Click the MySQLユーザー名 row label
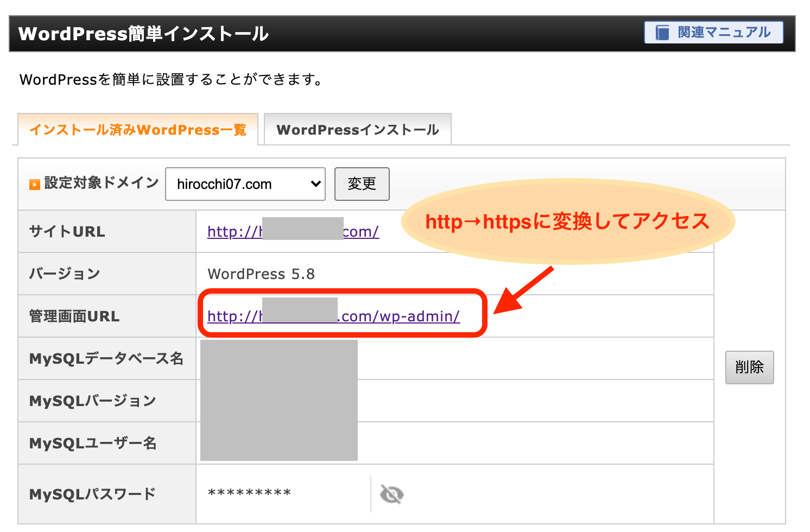 click(93, 444)
